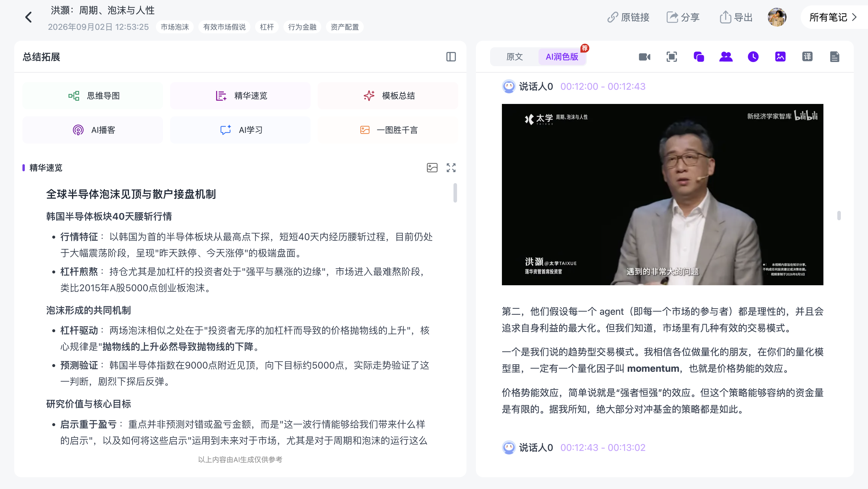868x489 pixels.
Task: Go back with the left arrow
Action: pyautogui.click(x=29, y=17)
